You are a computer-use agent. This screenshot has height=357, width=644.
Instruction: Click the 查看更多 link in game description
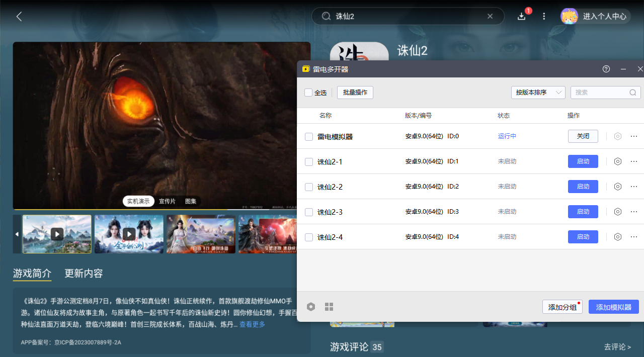pos(251,324)
